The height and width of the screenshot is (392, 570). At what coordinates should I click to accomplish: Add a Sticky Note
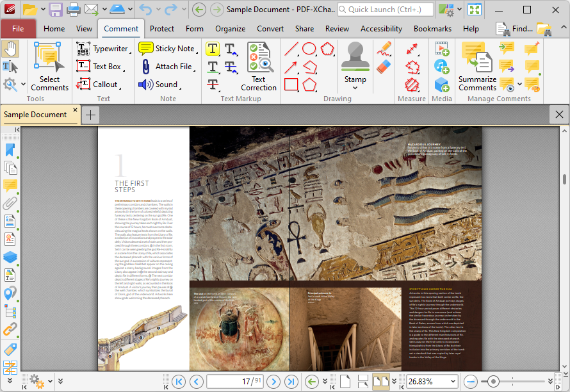(168, 49)
